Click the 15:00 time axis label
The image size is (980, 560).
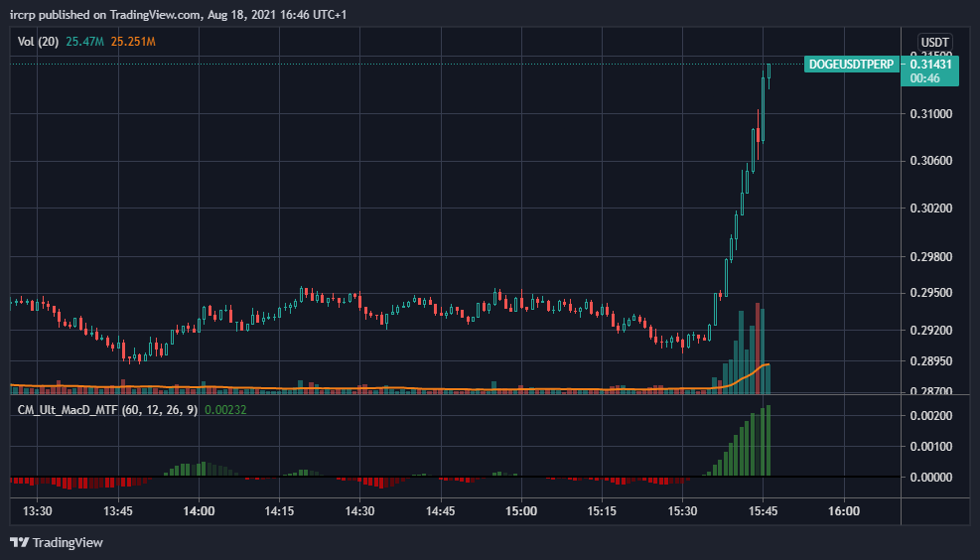coord(521,511)
